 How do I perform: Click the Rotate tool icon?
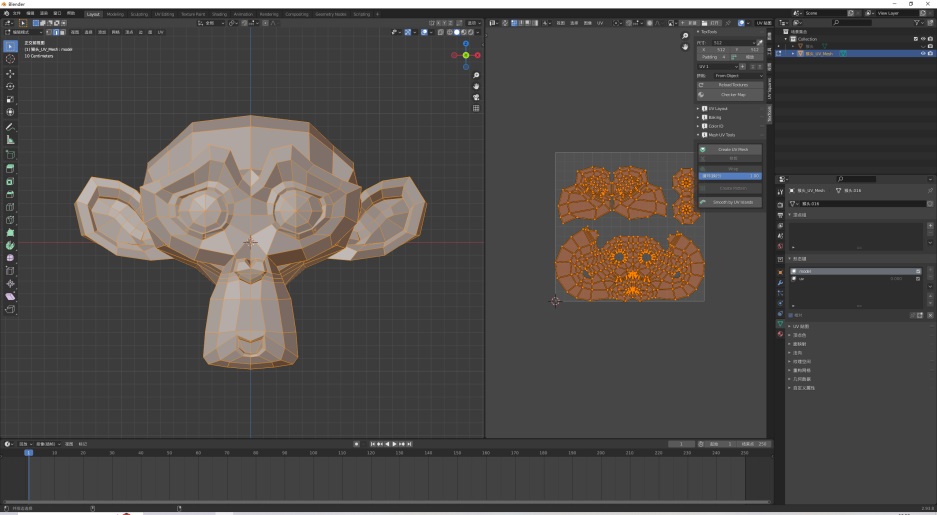[x=10, y=86]
